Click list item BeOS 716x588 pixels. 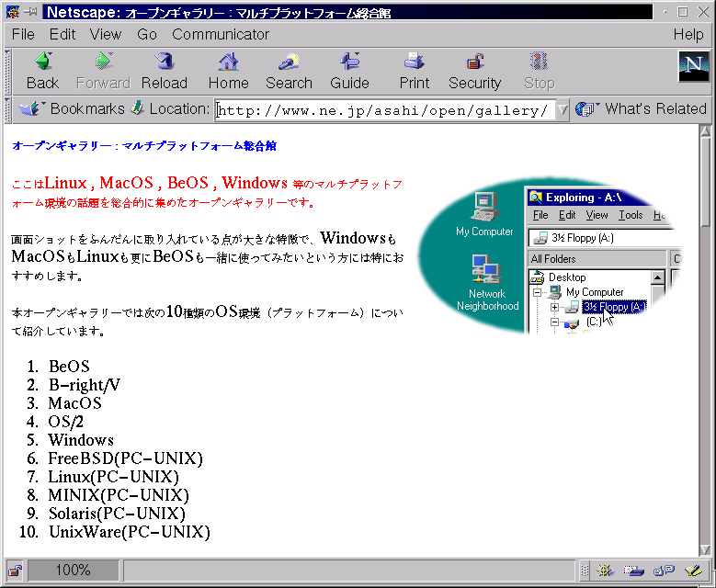click(x=70, y=367)
